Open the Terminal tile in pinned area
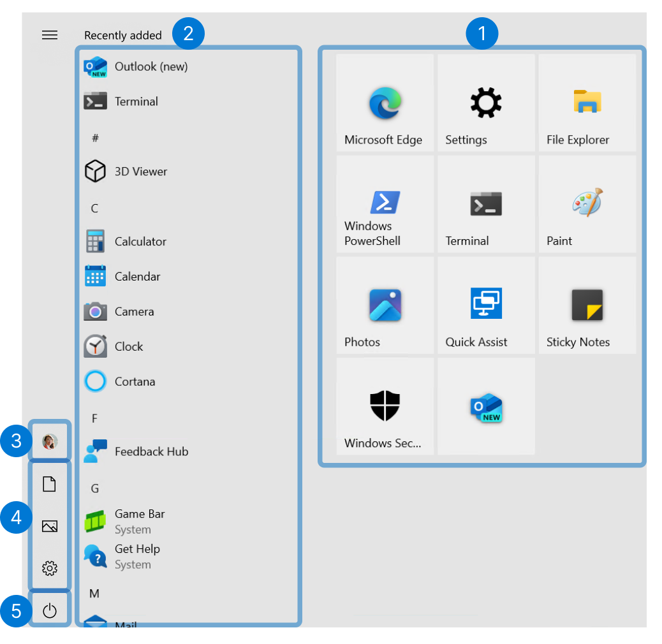Screen dimensions: 662x644 tap(486, 204)
